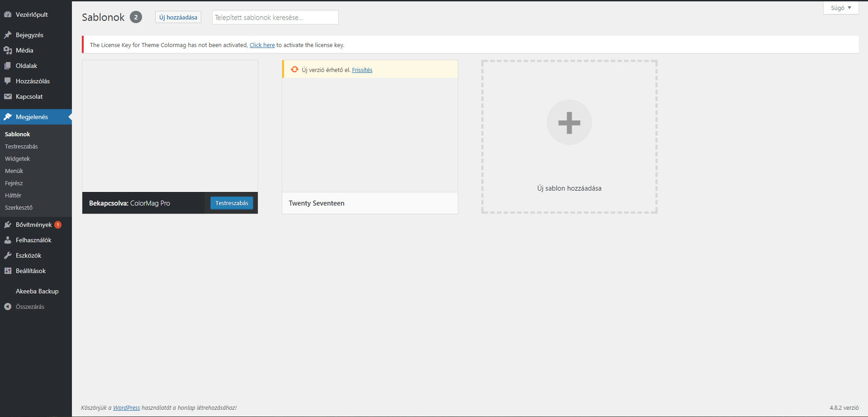Select the Sablonok submenu item
868x417 pixels.
point(17,134)
